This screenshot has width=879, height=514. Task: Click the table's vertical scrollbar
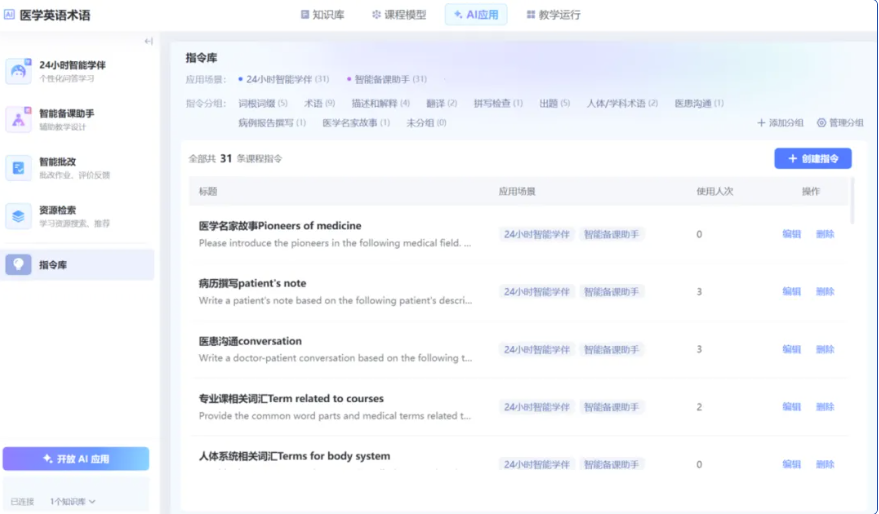click(852, 201)
